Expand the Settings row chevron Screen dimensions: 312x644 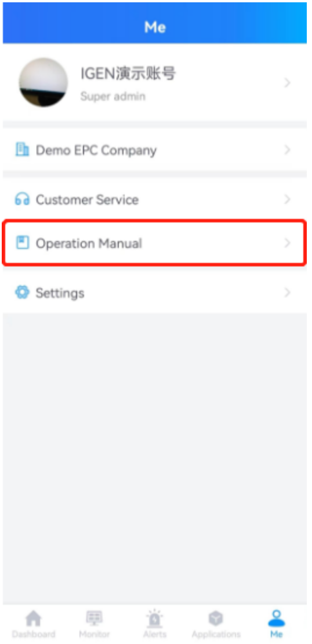pos(287,292)
